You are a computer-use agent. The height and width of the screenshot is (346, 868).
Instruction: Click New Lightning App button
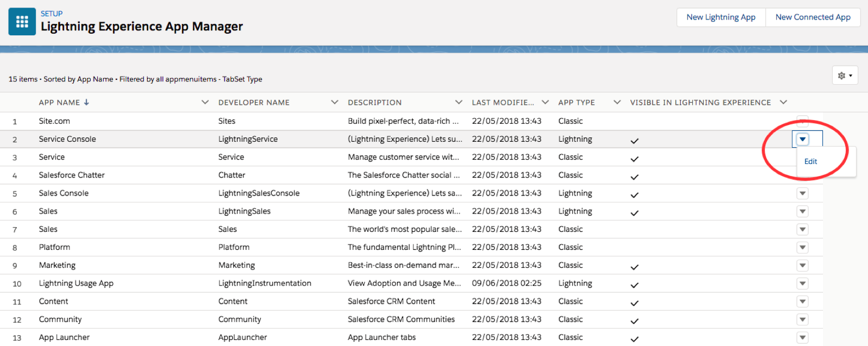tap(721, 17)
